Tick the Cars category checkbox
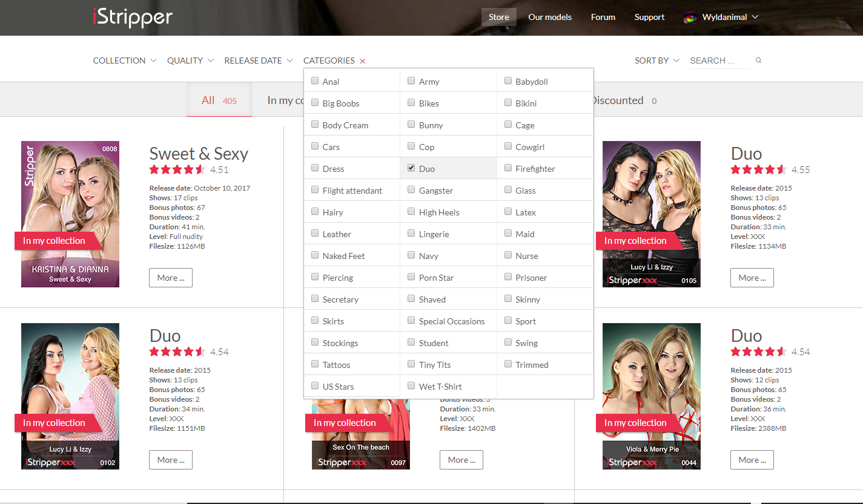863x504 pixels. 315,146
